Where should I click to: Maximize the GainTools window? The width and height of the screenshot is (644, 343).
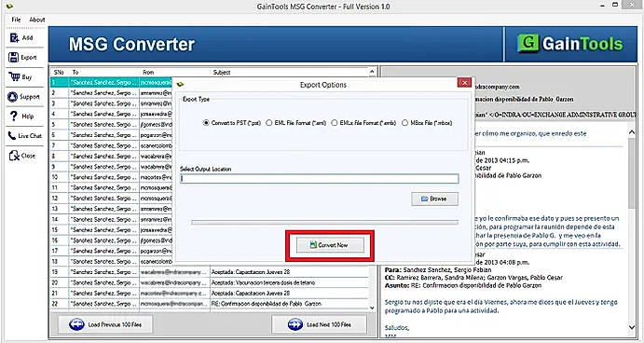(615, 5)
